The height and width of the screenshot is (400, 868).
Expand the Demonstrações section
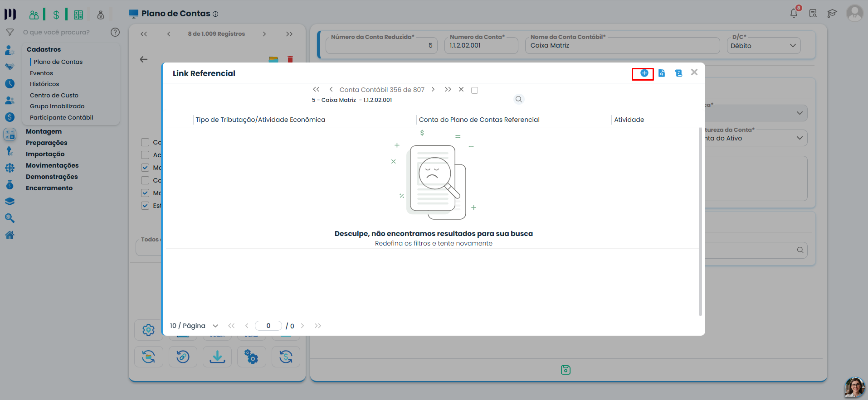coord(52,177)
